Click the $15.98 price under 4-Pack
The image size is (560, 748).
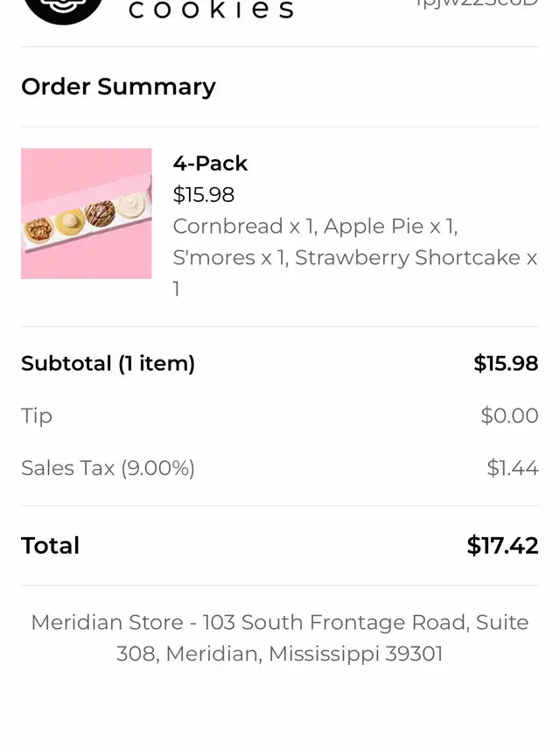point(204,194)
